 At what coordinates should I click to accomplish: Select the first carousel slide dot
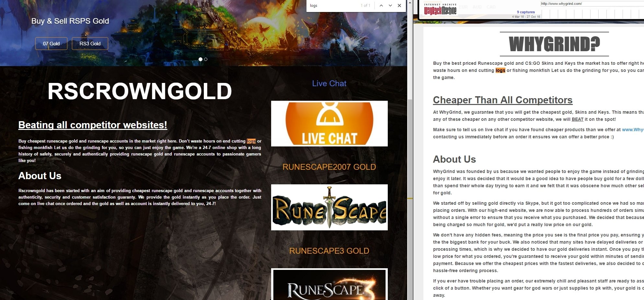coord(201,59)
